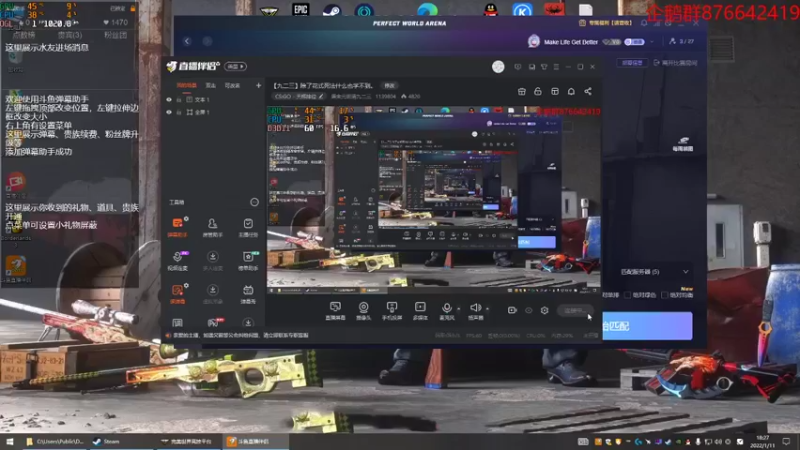Start recording with the record camera icon
800x450 pixels.
coord(512,310)
